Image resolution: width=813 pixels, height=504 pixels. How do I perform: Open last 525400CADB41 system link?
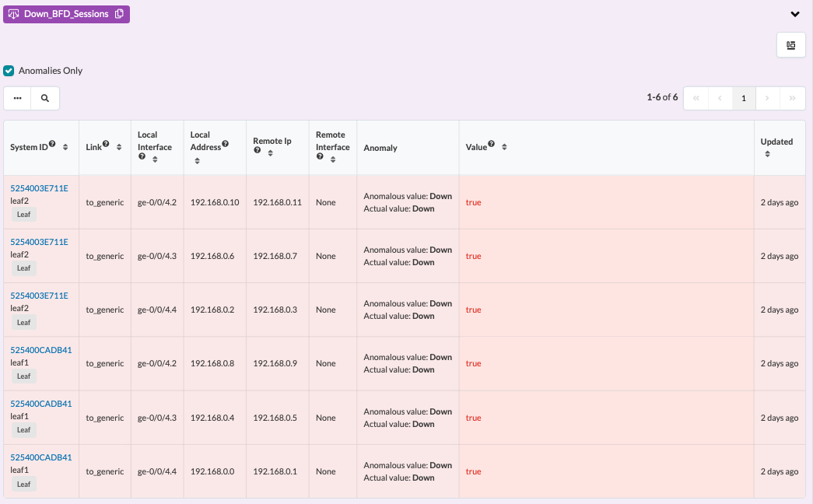click(x=41, y=457)
